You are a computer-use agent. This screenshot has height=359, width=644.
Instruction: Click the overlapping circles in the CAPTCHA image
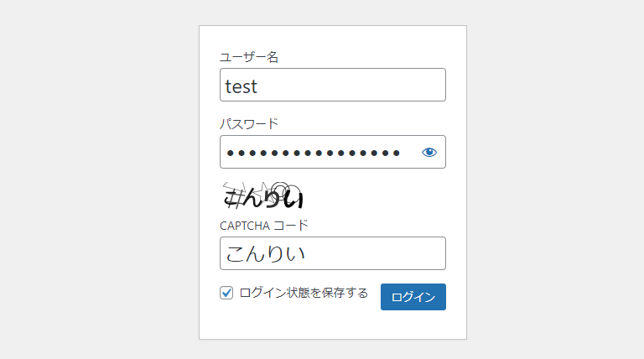click(284, 191)
